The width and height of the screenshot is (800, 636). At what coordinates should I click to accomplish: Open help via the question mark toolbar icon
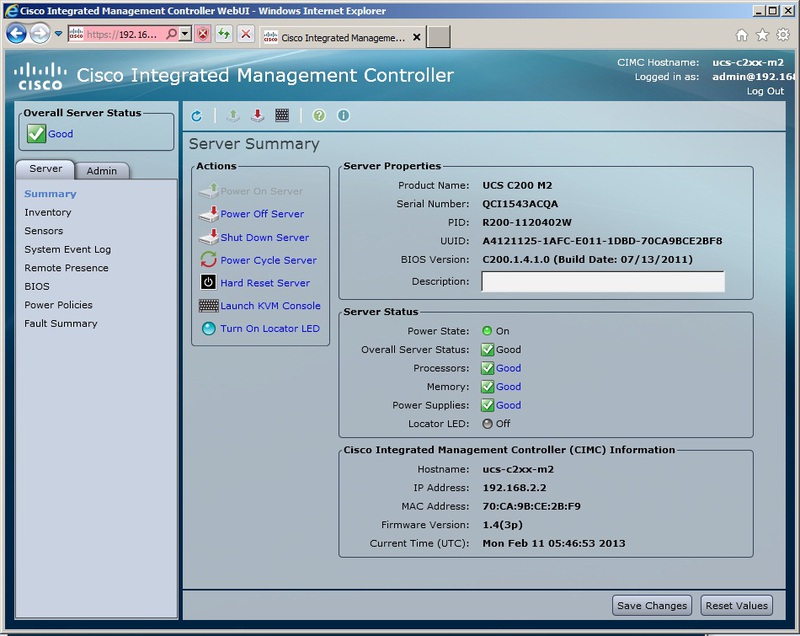point(319,116)
